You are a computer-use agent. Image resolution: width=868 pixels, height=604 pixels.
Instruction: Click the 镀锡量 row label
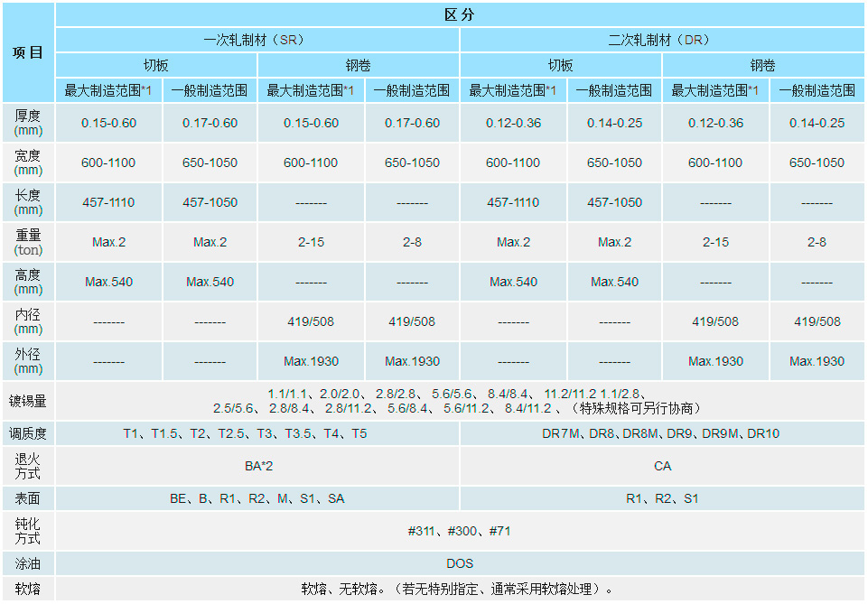pos(28,401)
